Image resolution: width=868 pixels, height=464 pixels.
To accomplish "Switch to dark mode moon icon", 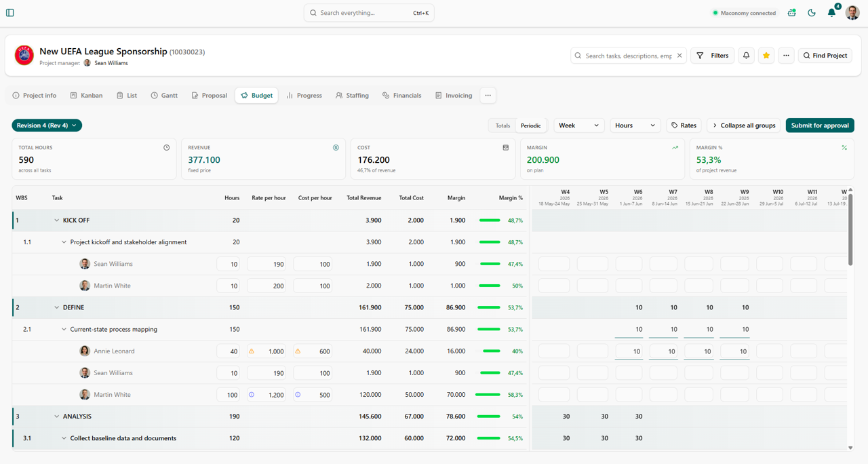I will 812,13.
